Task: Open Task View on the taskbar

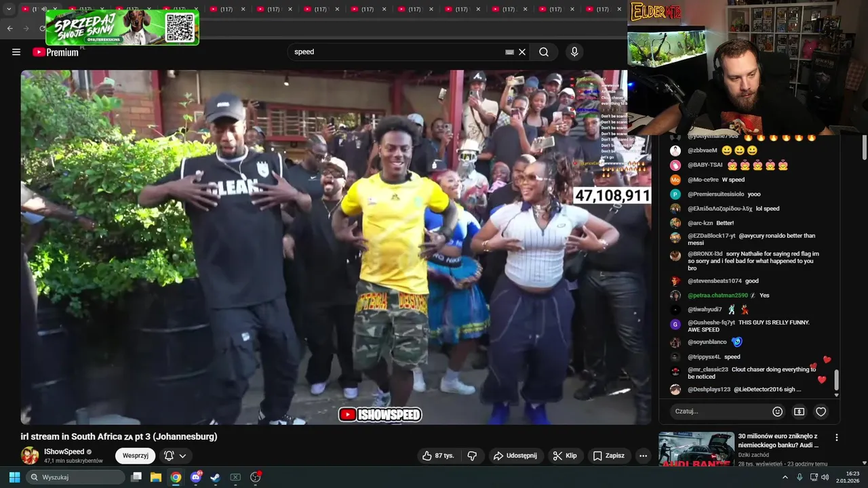Action: (x=136, y=477)
